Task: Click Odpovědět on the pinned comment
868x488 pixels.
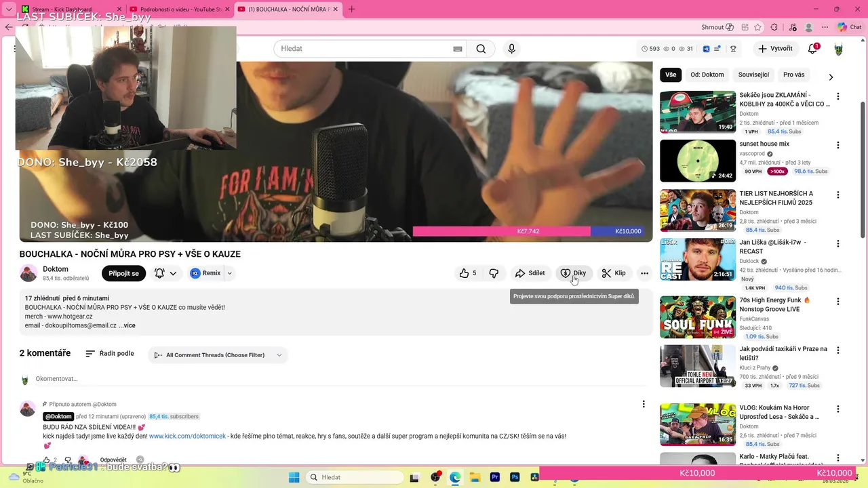Action: click(x=113, y=460)
